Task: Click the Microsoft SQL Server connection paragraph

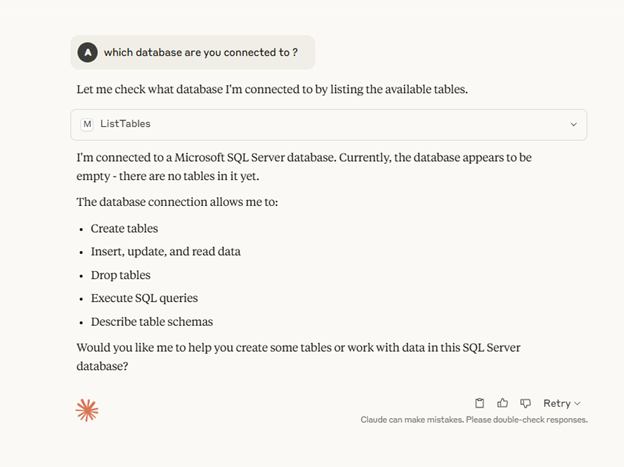Action: pos(304,167)
